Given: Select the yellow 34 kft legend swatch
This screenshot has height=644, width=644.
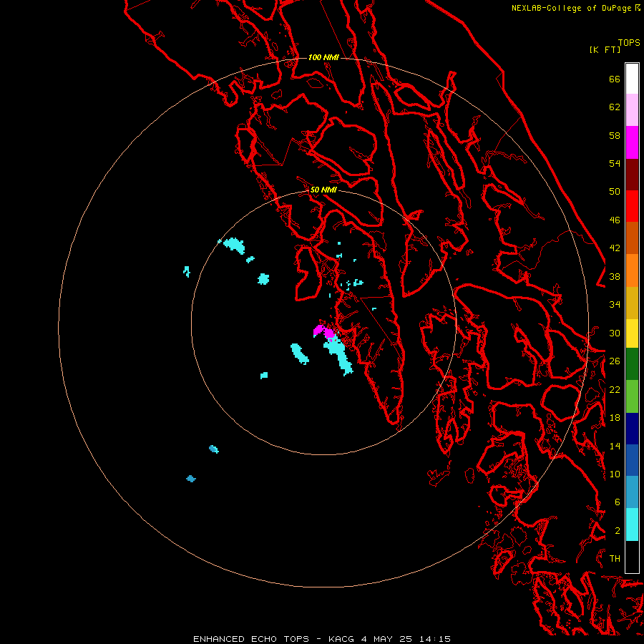Looking at the screenshot, I should 632,333.
